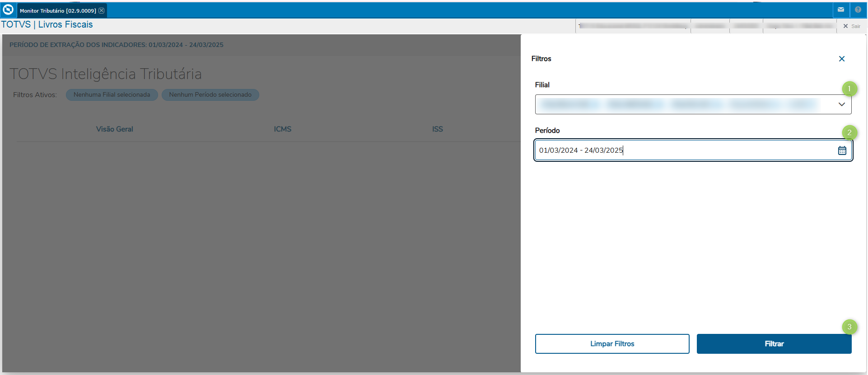Click the Filial field label

pos(542,85)
